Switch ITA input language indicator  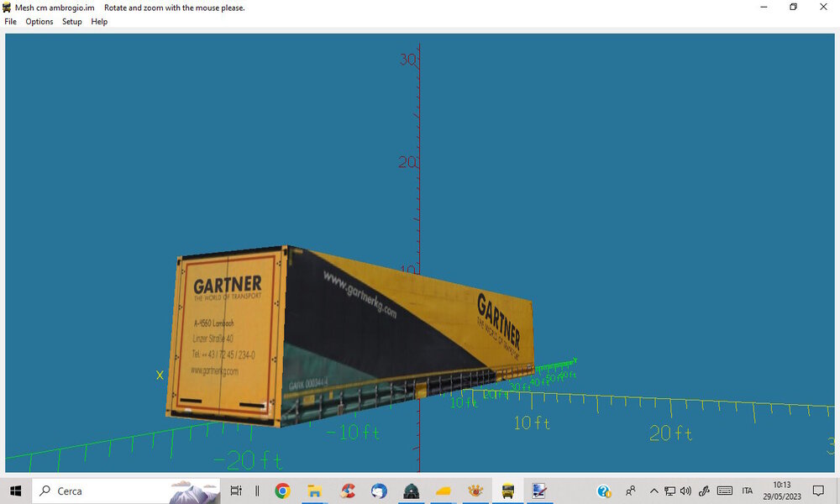(x=748, y=491)
